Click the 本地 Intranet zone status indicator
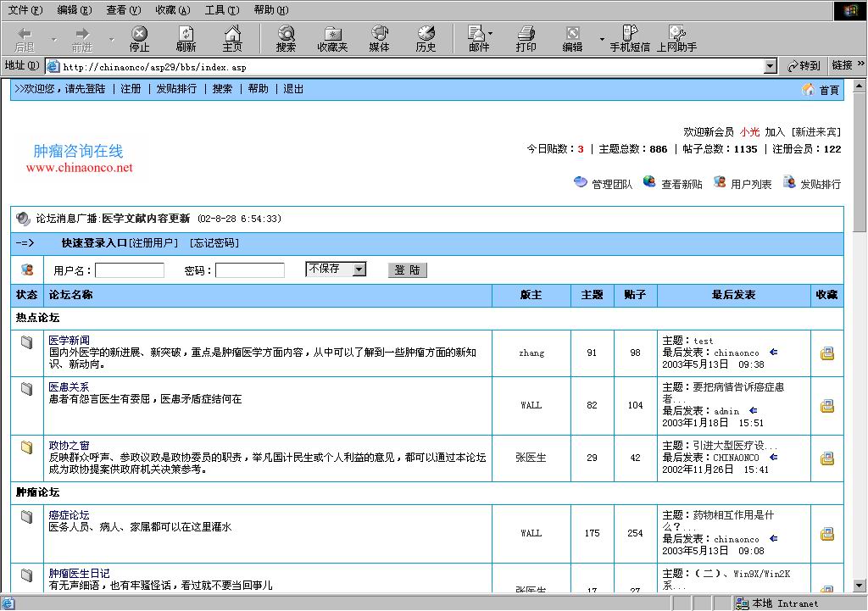 pyautogui.click(x=776, y=603)
